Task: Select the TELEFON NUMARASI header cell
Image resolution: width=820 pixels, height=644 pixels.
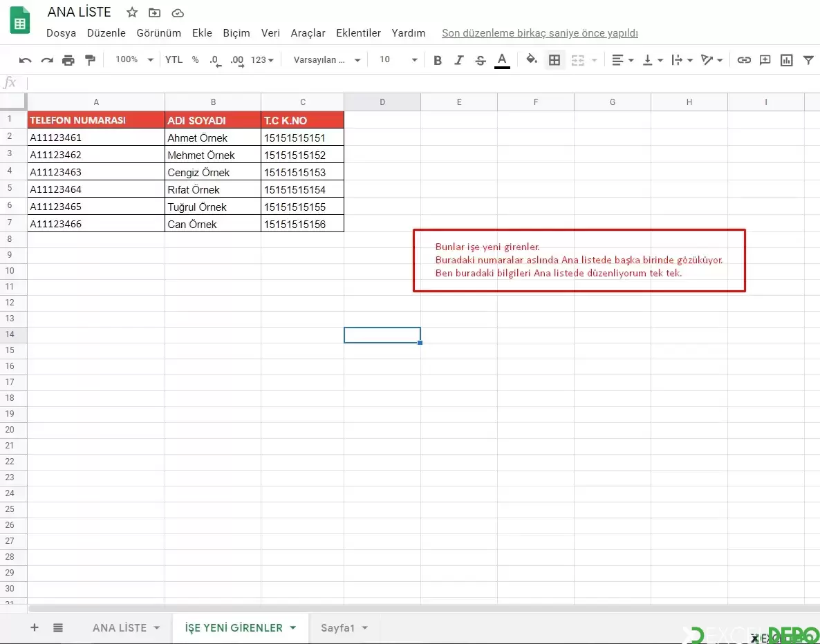Action: click(96, 120)
